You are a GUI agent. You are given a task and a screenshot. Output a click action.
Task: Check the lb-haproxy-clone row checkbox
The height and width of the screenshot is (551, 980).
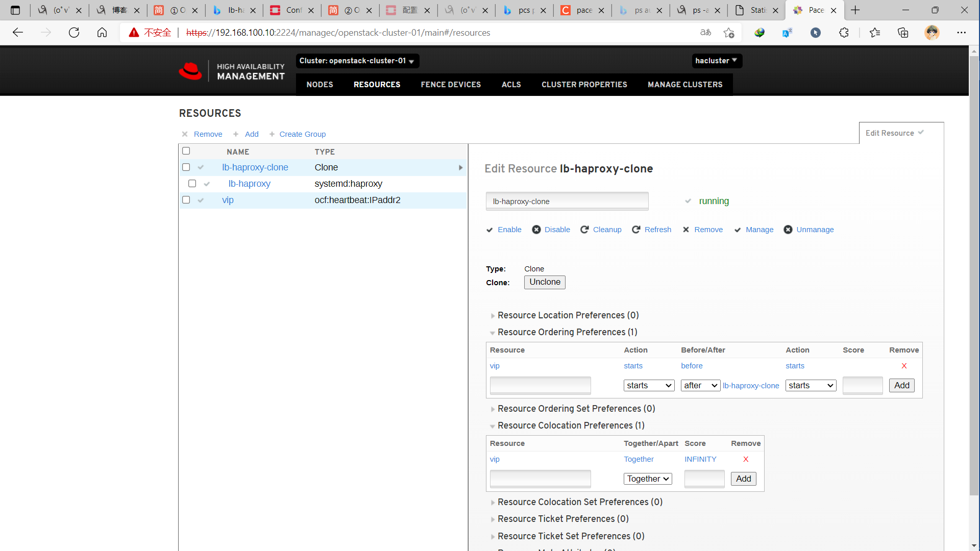(x=186, y=167)
